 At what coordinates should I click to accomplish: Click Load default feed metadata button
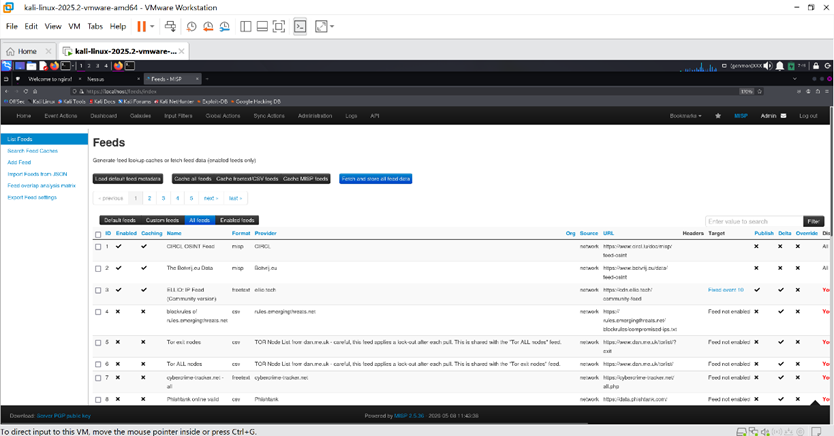128,179
